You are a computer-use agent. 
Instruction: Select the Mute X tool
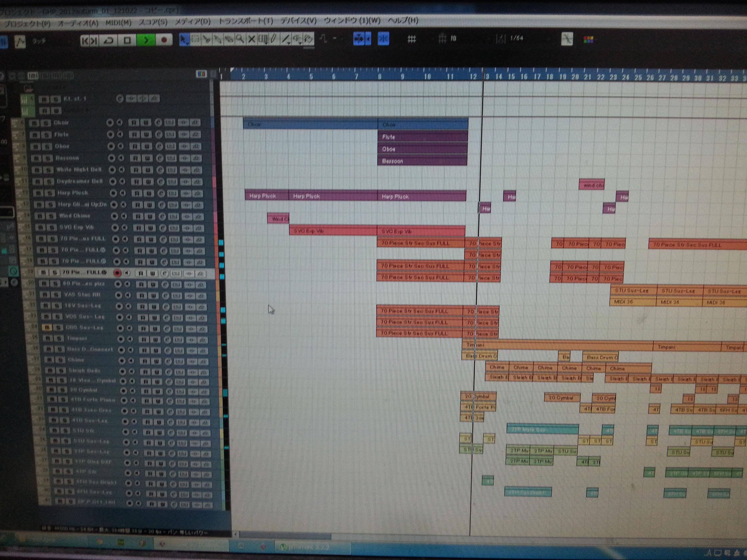tap(252, 39)
